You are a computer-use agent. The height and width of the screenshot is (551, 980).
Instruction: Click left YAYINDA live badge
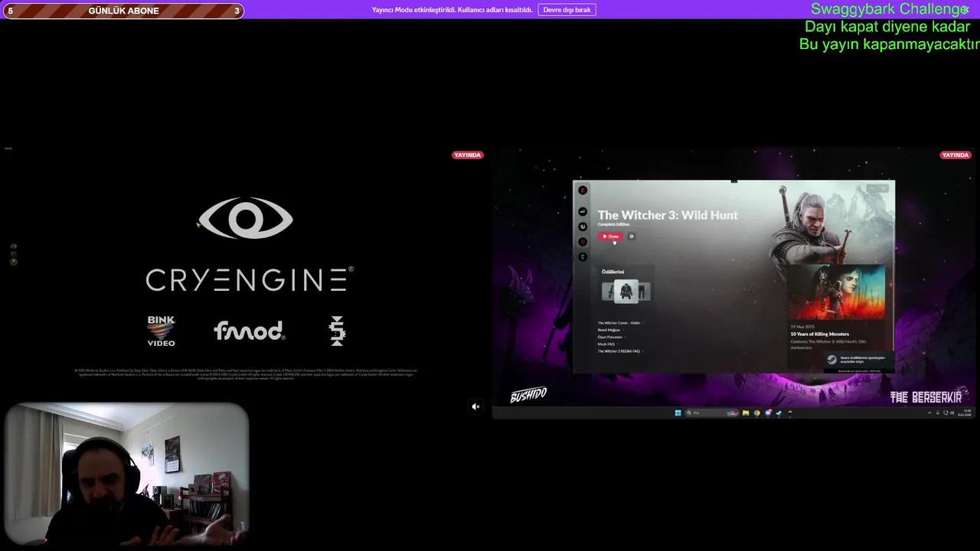(x=467, y=155)
